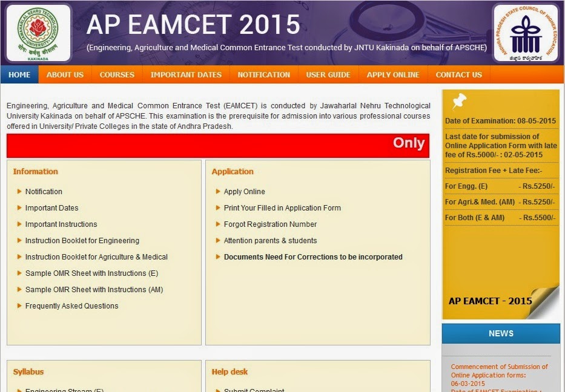Click the red scrolling marquee banner
This screenshot has height=392, width=565.
point(218,146)
